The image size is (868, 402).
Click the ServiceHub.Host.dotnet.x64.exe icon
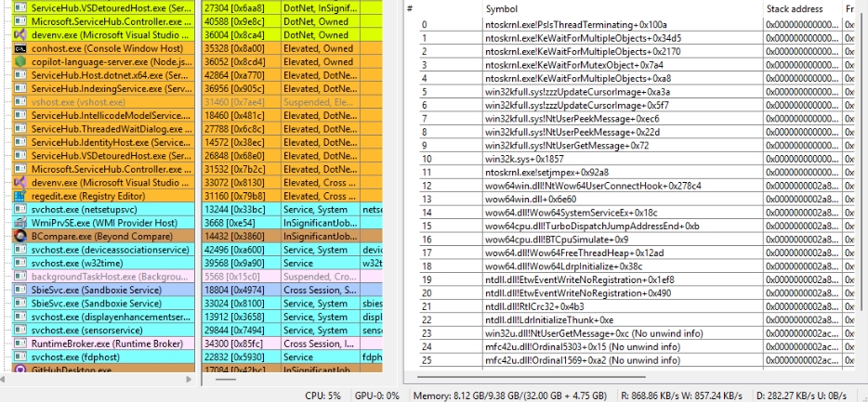pos(20,75)
